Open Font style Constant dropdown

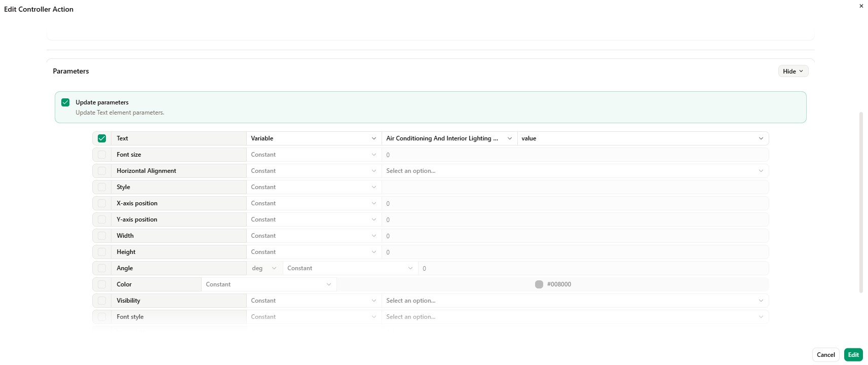coord(314,317)
